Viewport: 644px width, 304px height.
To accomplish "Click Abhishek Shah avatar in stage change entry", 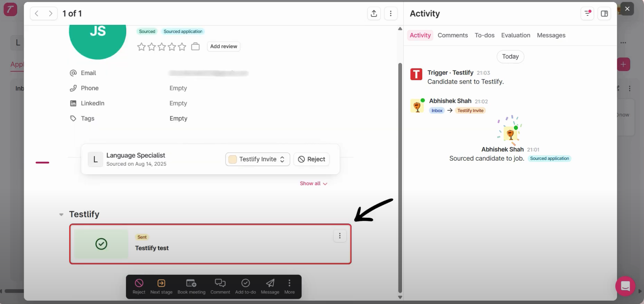I will 417,106.
